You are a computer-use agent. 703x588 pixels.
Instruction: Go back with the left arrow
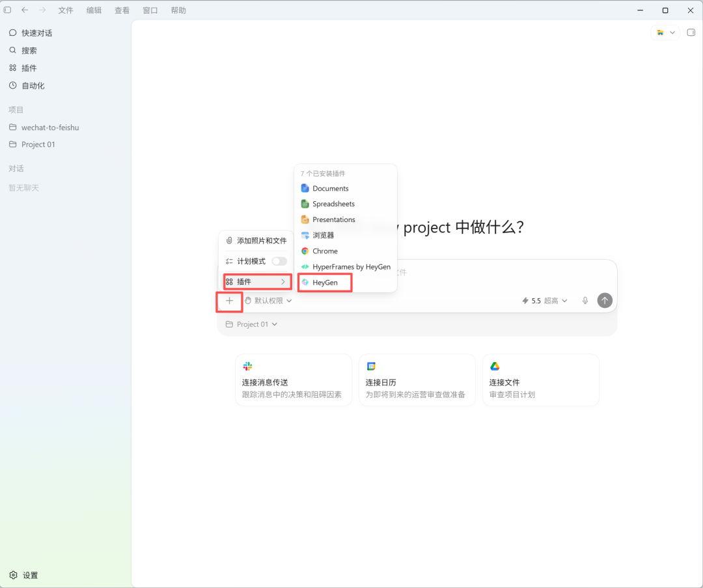click(25, 10)
